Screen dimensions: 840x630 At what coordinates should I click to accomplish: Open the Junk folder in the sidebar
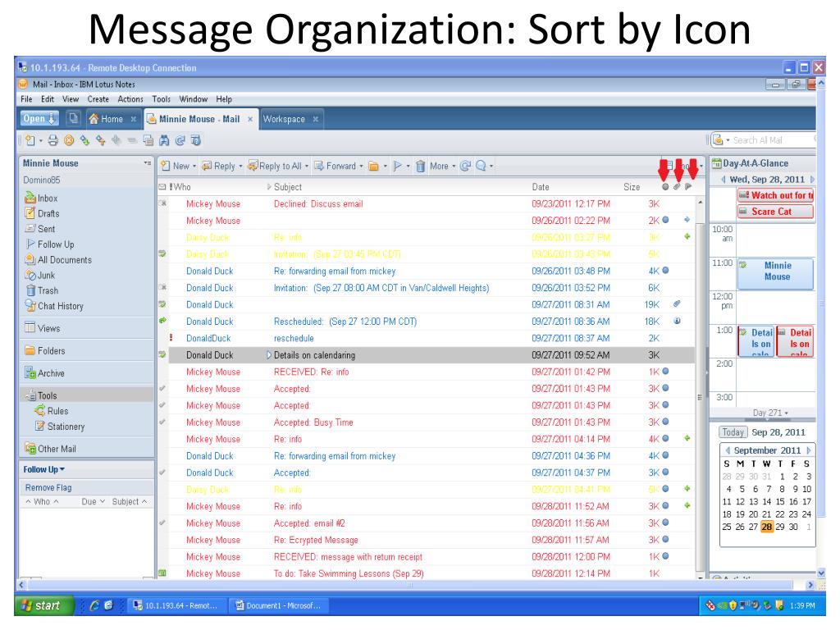pyautogui.click(x=40, y=276)
